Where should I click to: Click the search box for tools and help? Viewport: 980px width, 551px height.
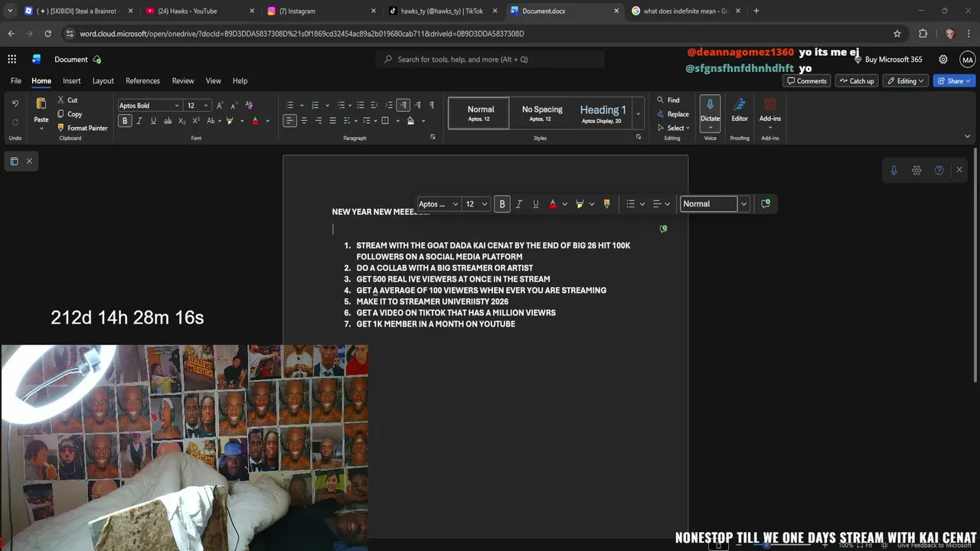tap(490, 59)
